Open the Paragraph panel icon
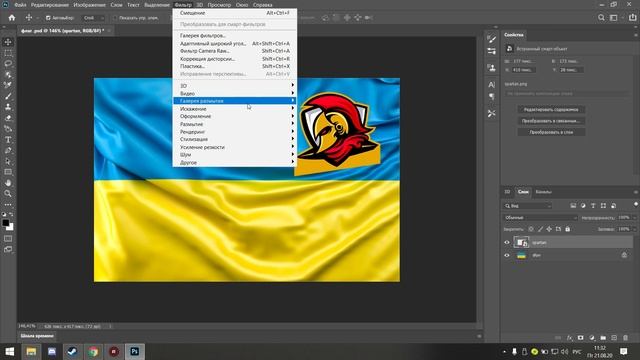640x360 pixels. [x=491, y=96]
